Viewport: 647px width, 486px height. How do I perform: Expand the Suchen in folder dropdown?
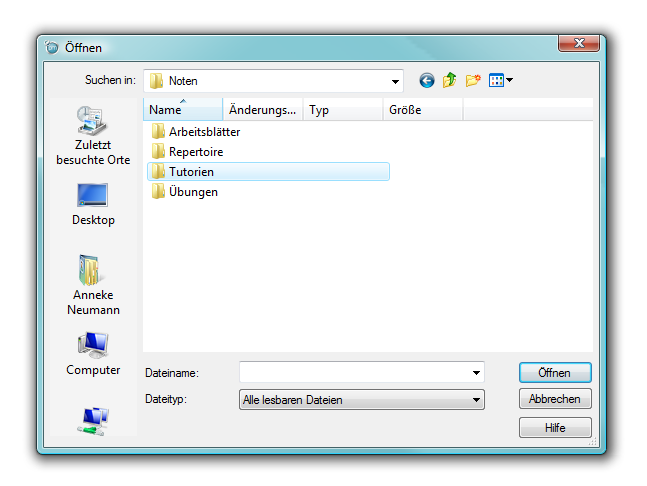click(x=395, y=80)
